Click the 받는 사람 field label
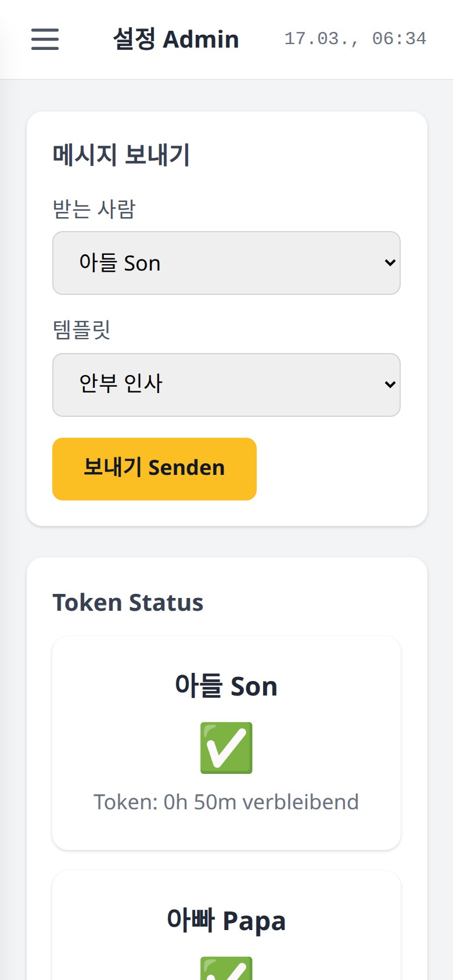Image resolution: width=453 pixels, height=980 pixels. [x=94, y=209]
